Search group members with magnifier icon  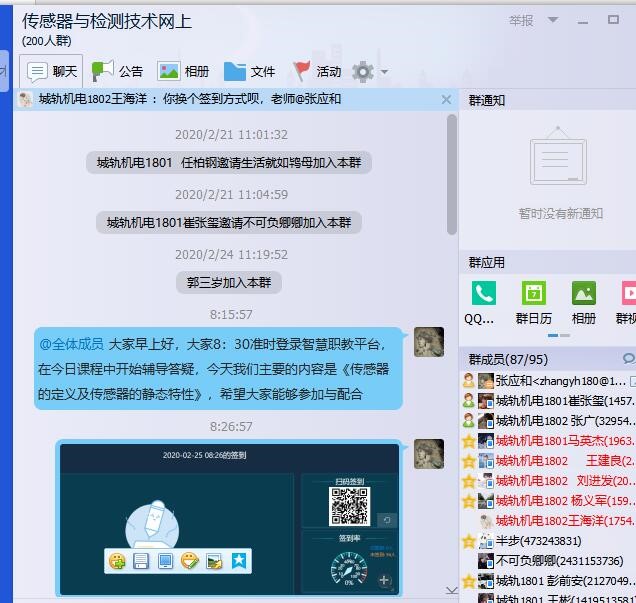[628, 358]
